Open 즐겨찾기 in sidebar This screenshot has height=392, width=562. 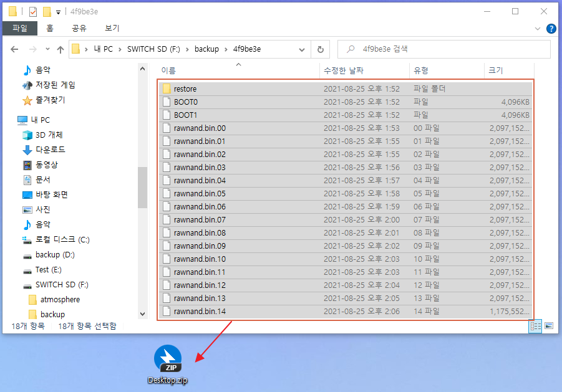44,100
